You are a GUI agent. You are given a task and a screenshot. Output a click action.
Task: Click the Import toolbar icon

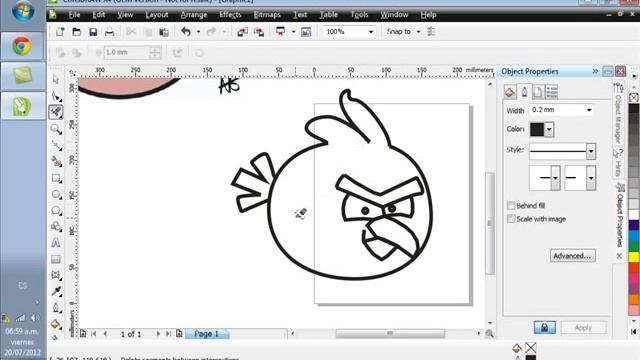click(x=242, y=31)
